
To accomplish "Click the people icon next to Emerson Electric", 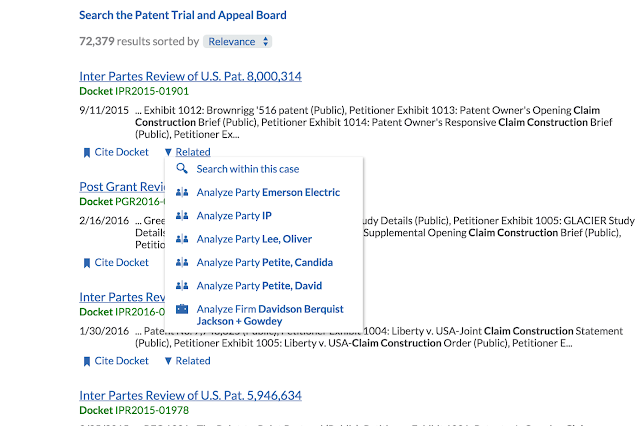I will [182, 192].
